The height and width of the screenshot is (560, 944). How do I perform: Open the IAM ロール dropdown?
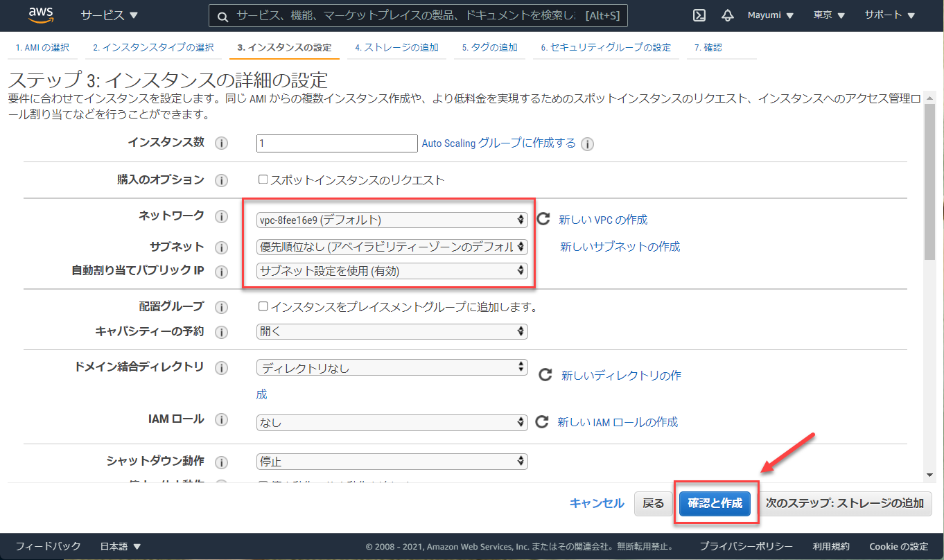392,421
